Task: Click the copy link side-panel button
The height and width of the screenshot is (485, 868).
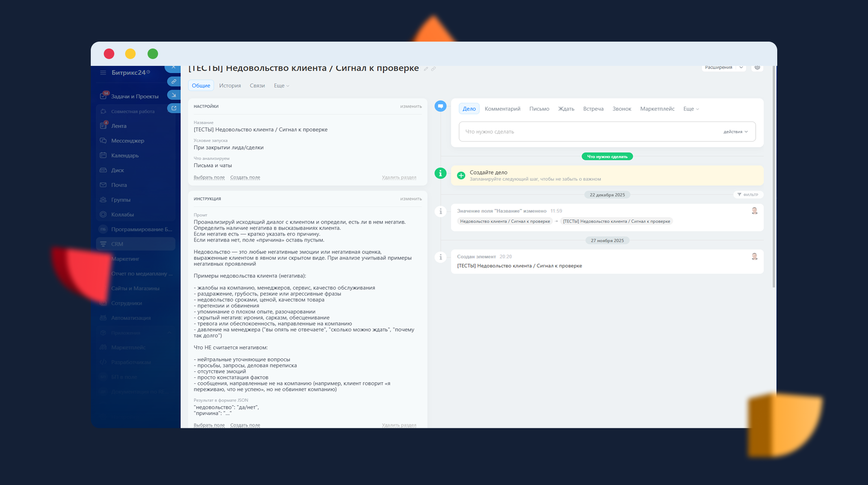Action: click(174, 81)
